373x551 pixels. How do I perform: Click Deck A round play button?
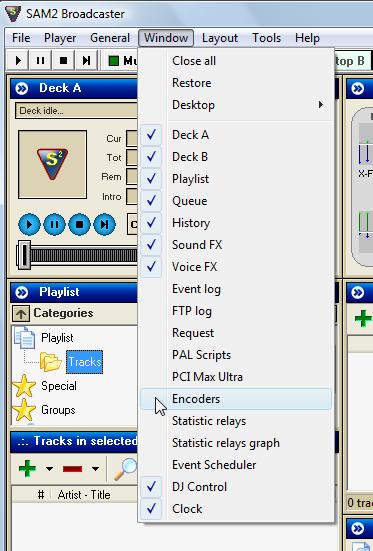click(29, 224)
